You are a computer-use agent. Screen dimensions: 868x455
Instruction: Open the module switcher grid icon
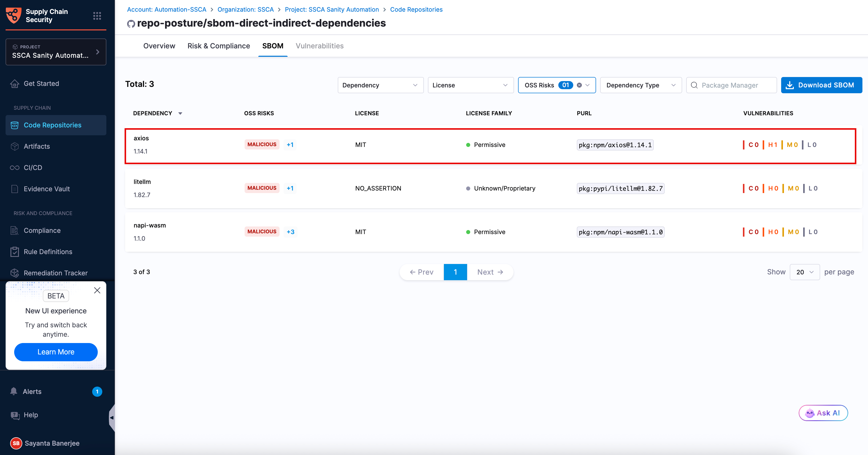click(x=97, y=16)
